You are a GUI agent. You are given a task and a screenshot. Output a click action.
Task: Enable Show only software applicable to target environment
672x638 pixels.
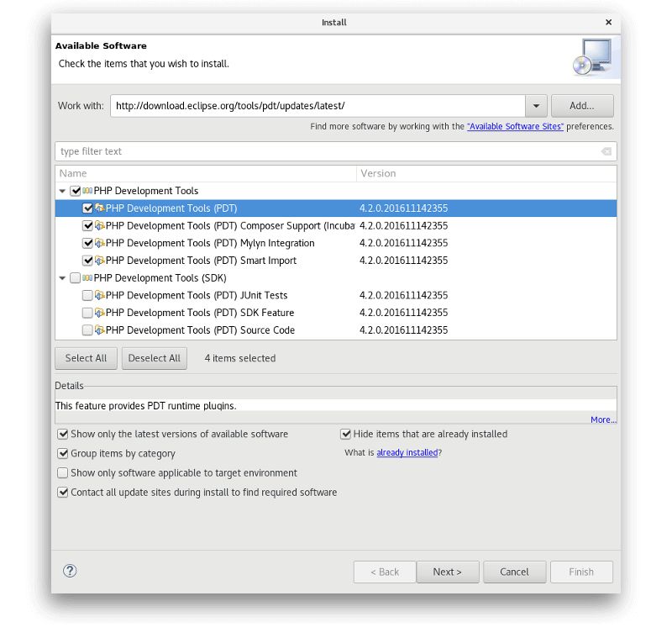point(62,472)
